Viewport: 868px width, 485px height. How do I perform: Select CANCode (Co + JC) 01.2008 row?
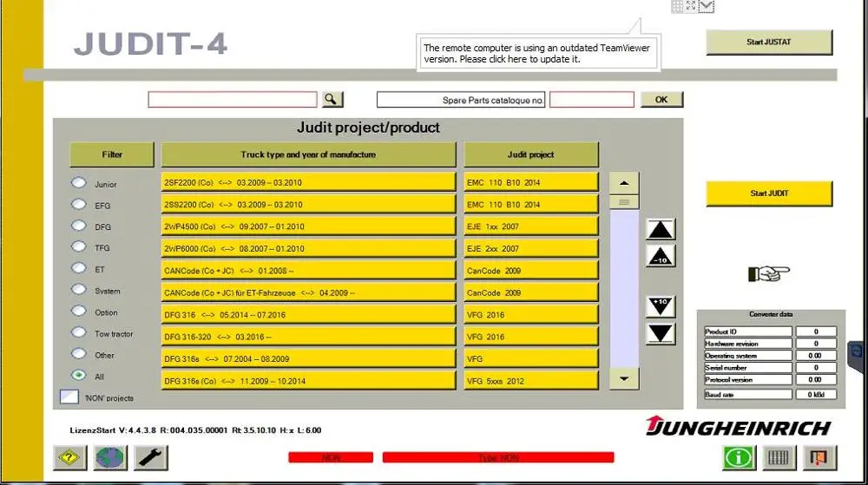coord(308,271)
